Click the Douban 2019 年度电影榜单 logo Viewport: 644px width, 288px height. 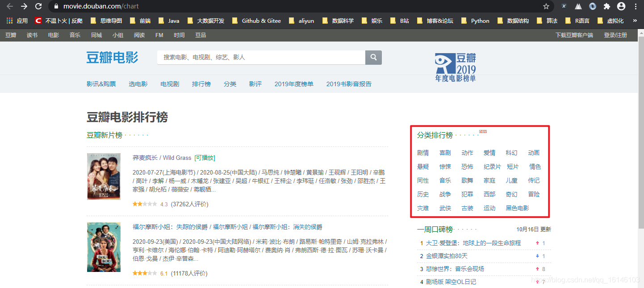(456, 67)
